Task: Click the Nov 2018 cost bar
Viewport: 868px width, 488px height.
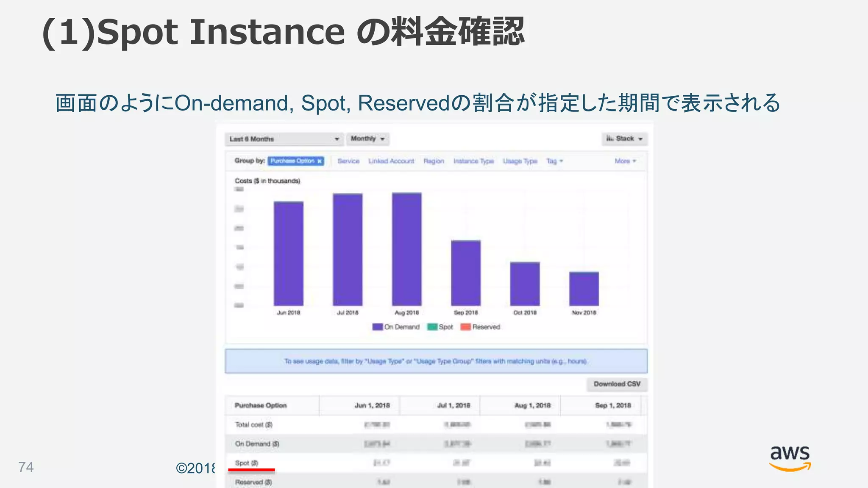Action: [x=584, y=288]
